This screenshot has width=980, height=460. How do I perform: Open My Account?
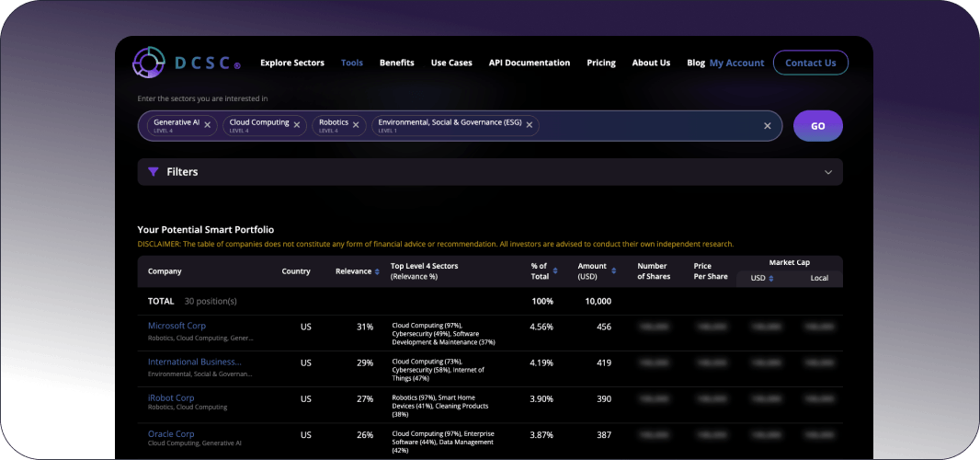[x=737, y=63]
